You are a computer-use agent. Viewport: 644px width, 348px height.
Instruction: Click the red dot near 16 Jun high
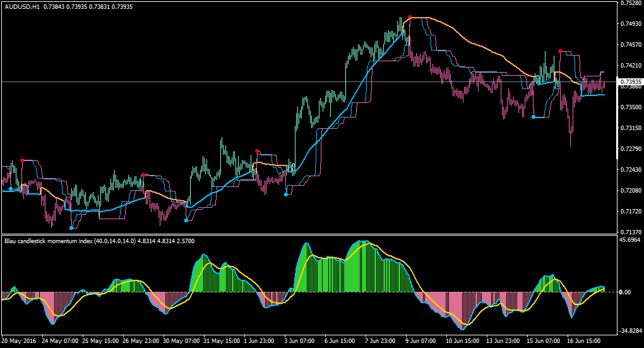[x=560, y=51]
